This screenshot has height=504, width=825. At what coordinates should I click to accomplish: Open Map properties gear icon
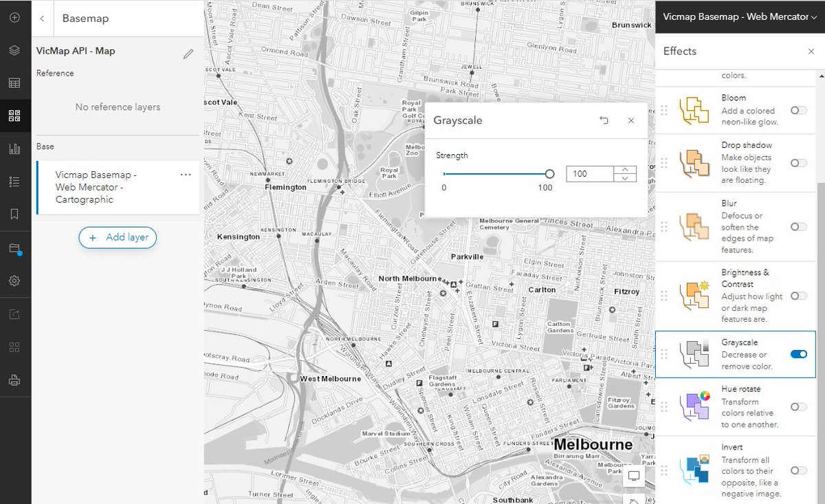click(14, 281)
